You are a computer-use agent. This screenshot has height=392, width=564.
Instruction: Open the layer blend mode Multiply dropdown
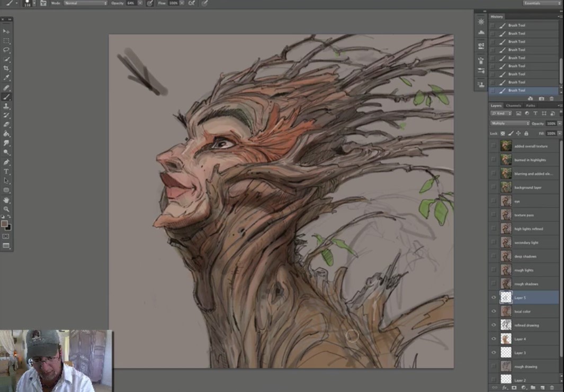(x=510, y=123)
